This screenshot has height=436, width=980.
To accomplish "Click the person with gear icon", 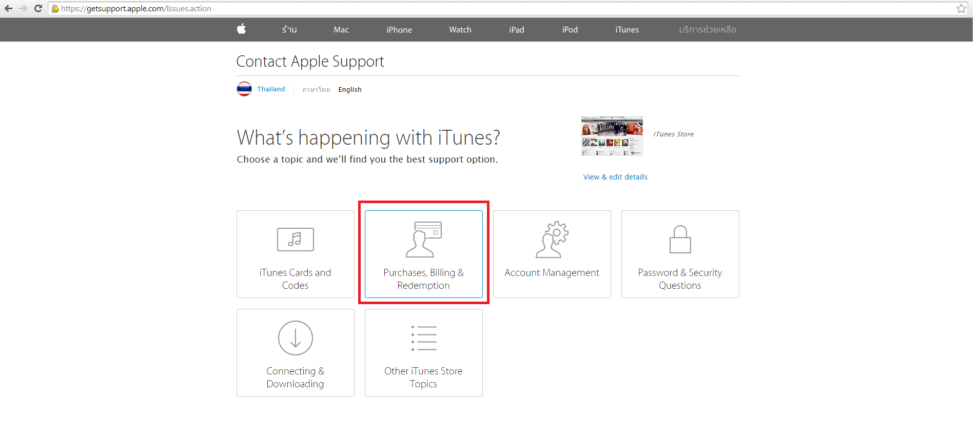I will coord(552,240).
